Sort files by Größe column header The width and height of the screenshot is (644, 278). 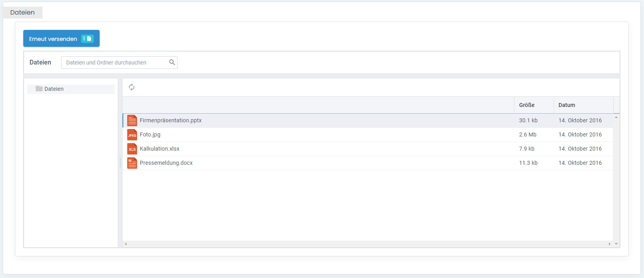pos(527,105)
